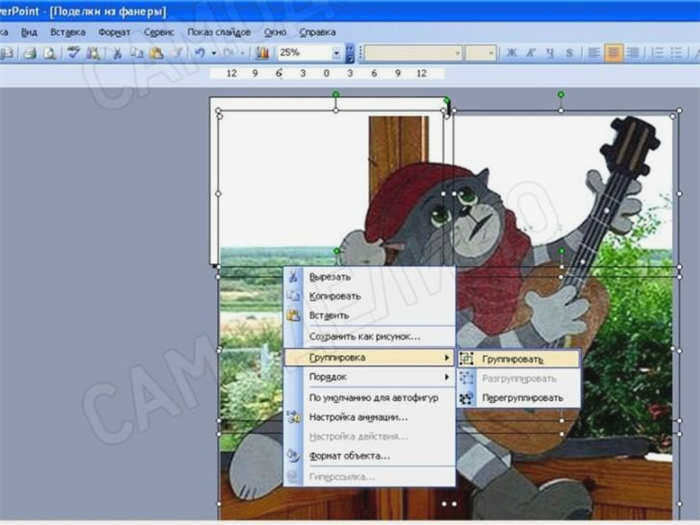This screenshot has width=700, height=525.
Task: Click the Copy toolbar icon
Action: point(136,53)
